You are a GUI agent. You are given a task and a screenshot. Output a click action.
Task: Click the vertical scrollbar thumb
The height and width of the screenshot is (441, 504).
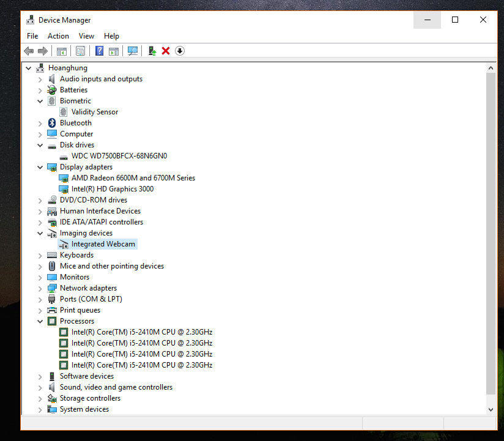pyautogui.click(x=491, y=234)
